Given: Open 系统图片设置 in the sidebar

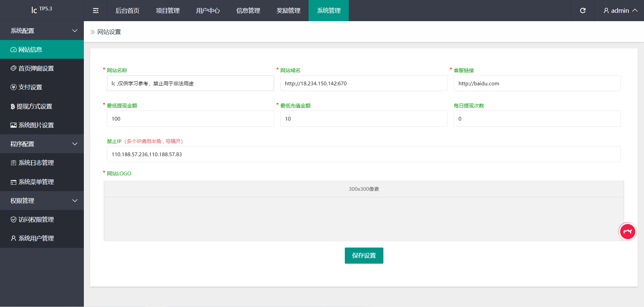Looking at the screenshot, I should (36, 125).
